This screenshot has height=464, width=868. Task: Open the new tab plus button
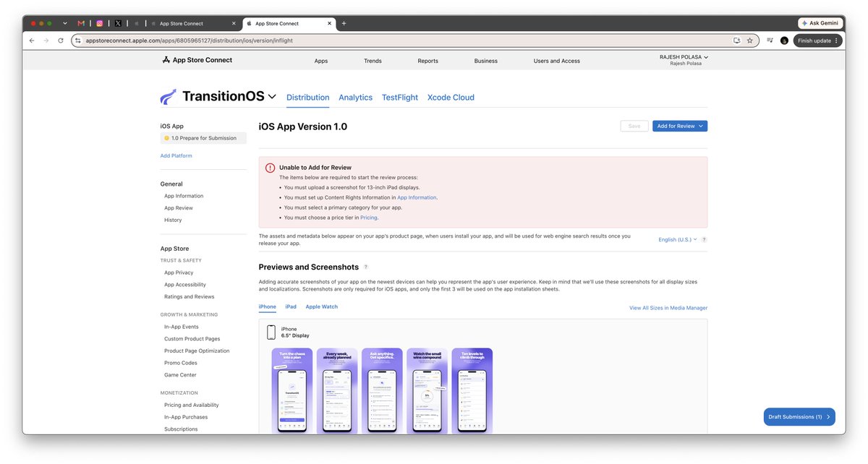point(344,23)
